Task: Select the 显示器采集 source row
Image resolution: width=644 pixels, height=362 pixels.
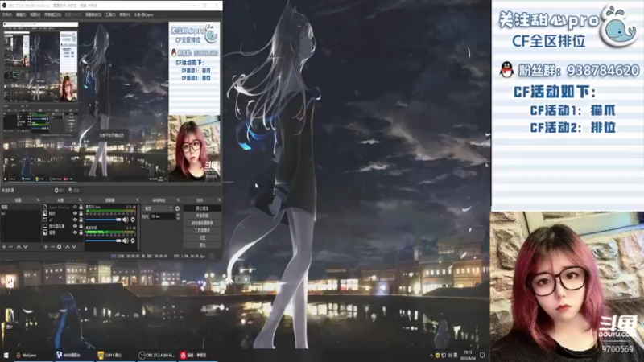Action: click(63, 226)
